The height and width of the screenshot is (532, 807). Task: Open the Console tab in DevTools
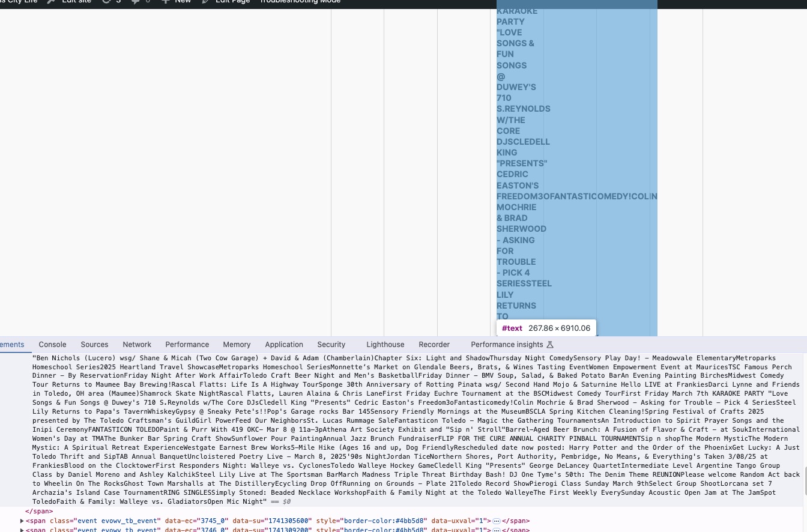(52, 345)
